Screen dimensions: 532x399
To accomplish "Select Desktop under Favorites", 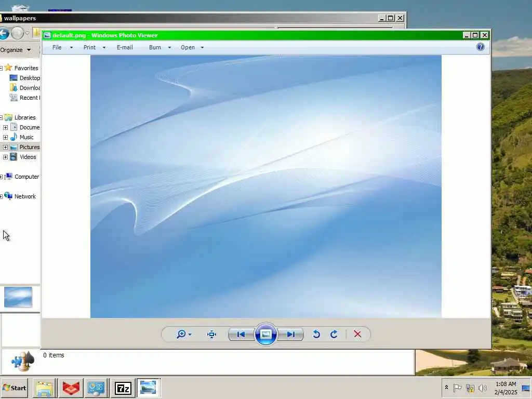I will point(30,78).
